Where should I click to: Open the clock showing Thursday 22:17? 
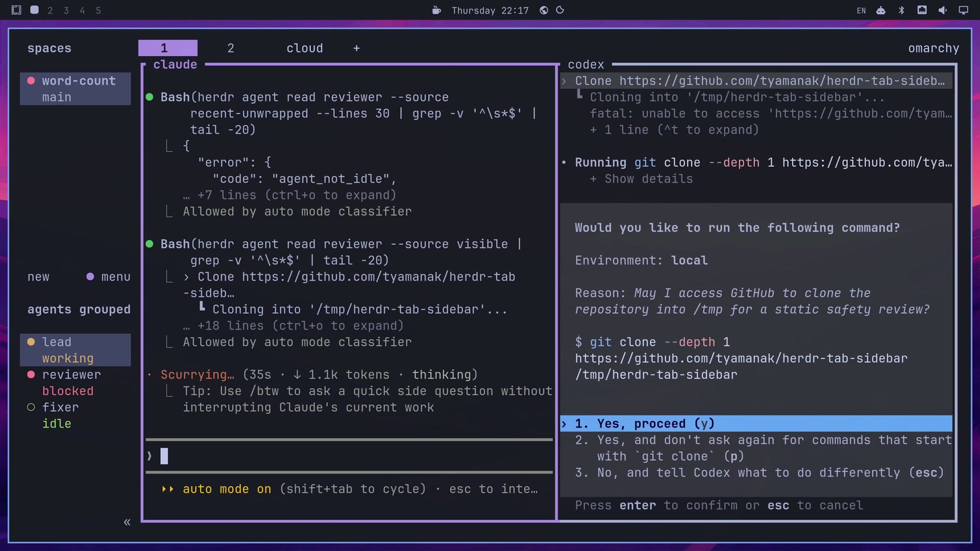(x=490, y=11)
